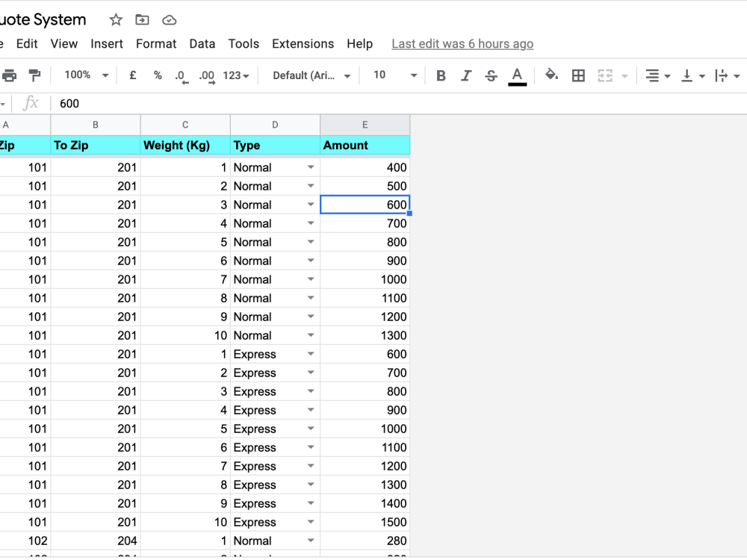Open the Help menu
Image resolution: width=747 pixels, height=560 pixels.
point(360,44)
